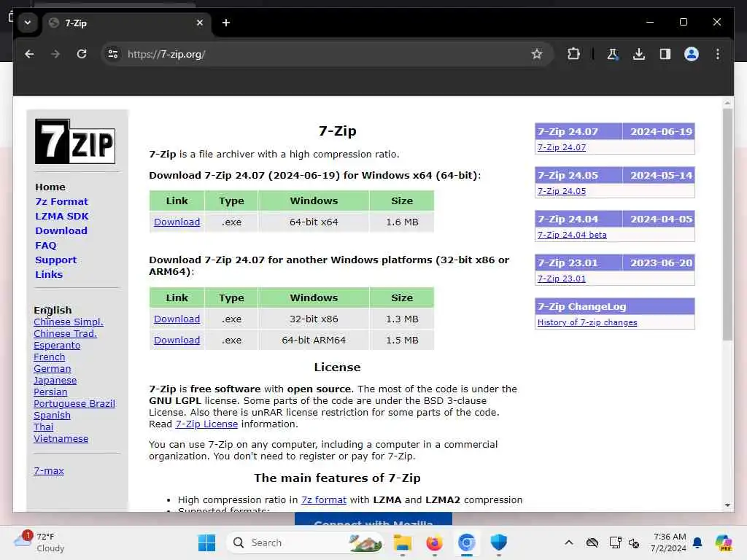This screenshot has height=560, width=747.
Task: Go back with the browser back arrow
Action: pos(29,54)
